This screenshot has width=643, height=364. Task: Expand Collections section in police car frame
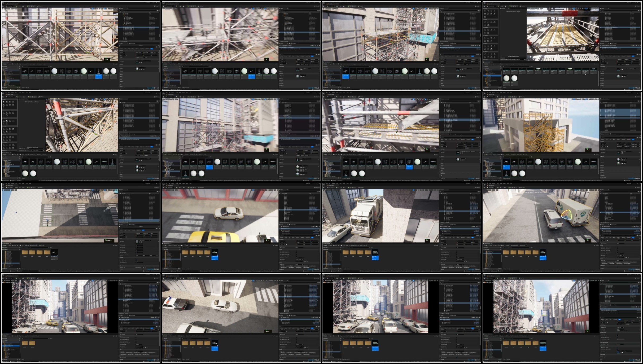[165, 359]
